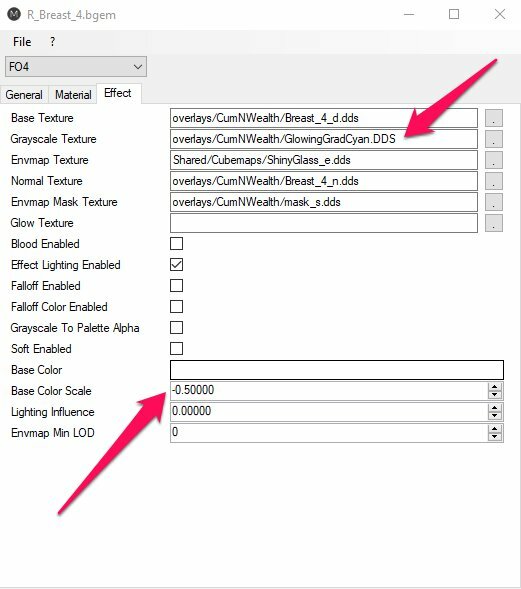Viewport: 521px width, 589px height.
Task: Click the Envmap Min LOD value field
Action: tap(329, 433)
